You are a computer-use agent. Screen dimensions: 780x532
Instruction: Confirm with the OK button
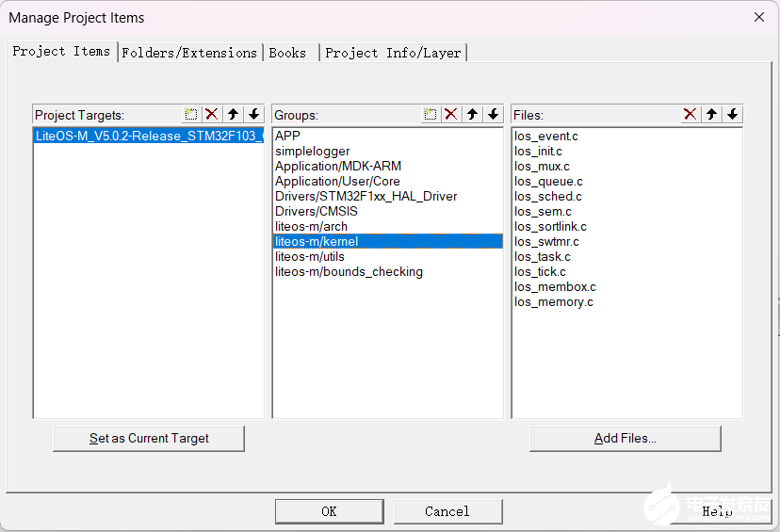329,511
